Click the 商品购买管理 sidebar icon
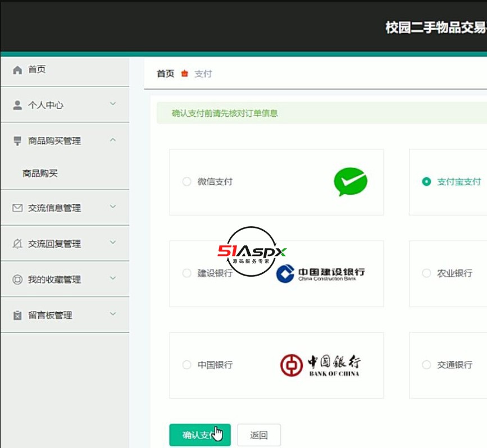Image resolution: width=487 pixels, height=448 pixels. pos(17,141)
